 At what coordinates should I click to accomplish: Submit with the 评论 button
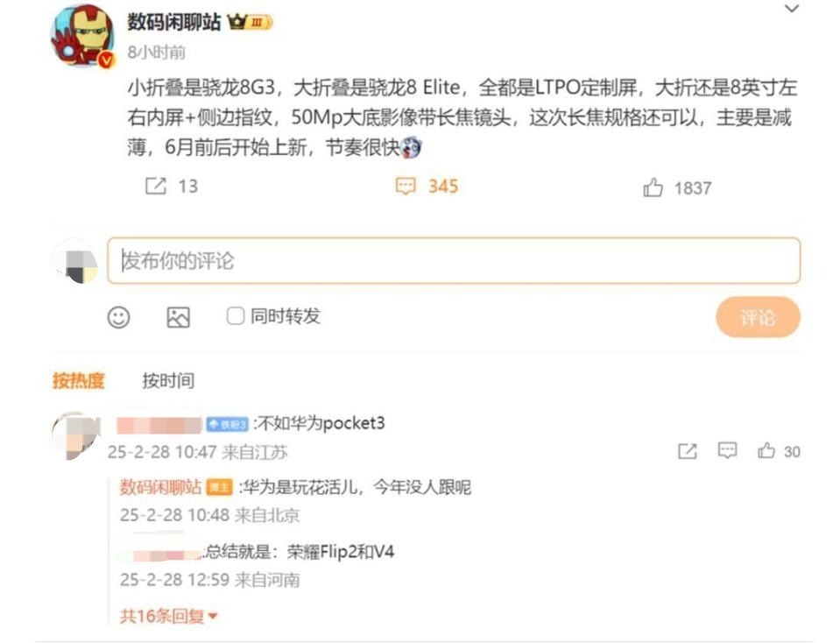758,317
